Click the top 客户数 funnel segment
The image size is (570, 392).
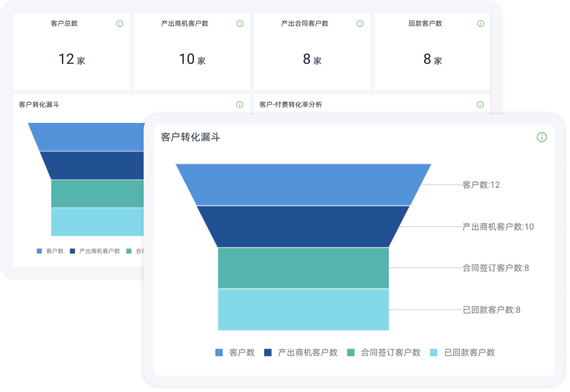pyautogui.click(x=303, y=184)
